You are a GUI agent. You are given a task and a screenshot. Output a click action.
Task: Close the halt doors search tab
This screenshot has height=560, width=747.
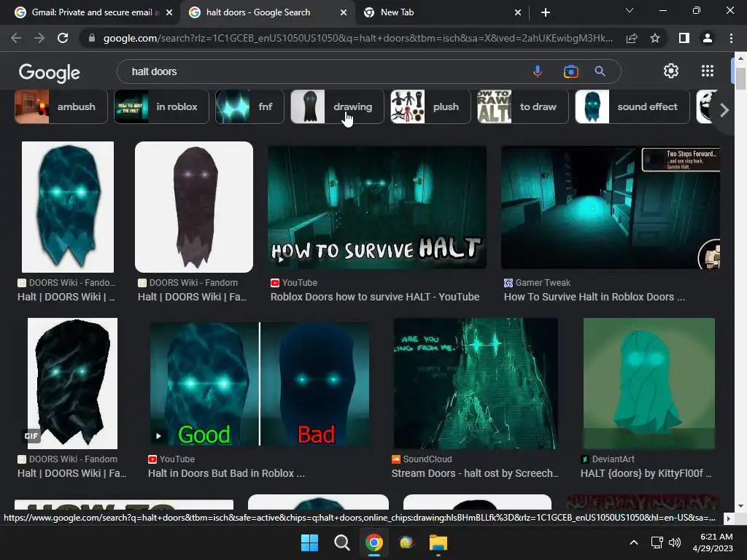(x=344, y=12)
